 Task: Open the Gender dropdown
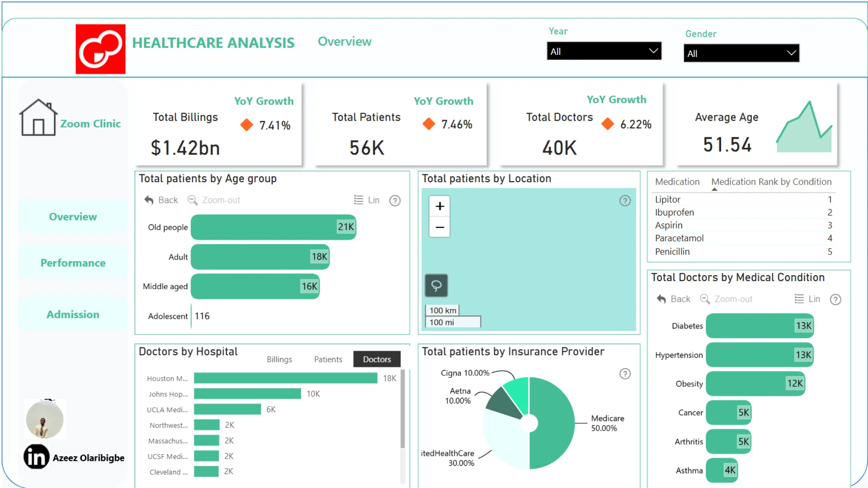[x=741, y=53]
